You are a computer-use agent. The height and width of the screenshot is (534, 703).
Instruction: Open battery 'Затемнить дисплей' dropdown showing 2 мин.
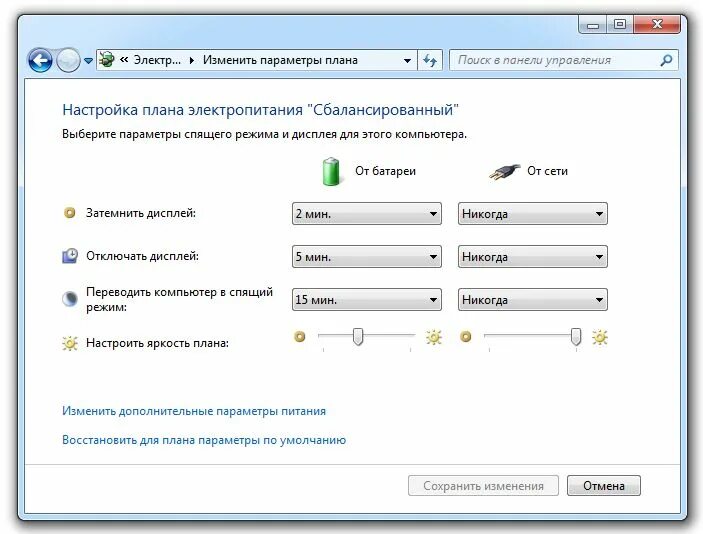[x=367, y=213]
